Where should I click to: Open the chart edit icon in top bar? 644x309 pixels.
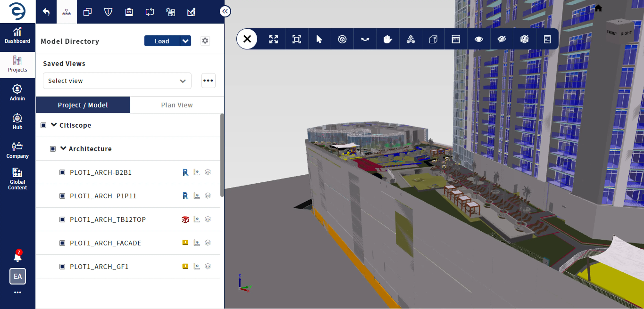click(191, 12)
